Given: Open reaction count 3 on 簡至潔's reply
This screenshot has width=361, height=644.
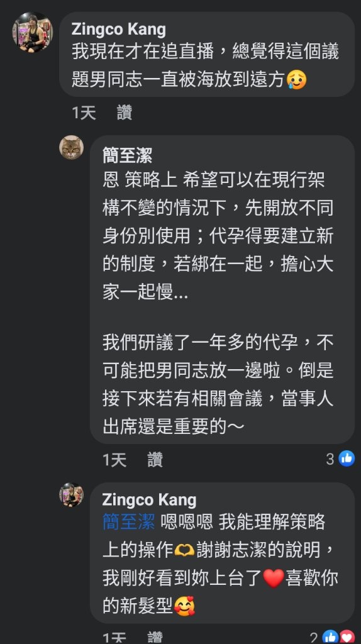Looking at the screenshot, I should coord(330,458).
